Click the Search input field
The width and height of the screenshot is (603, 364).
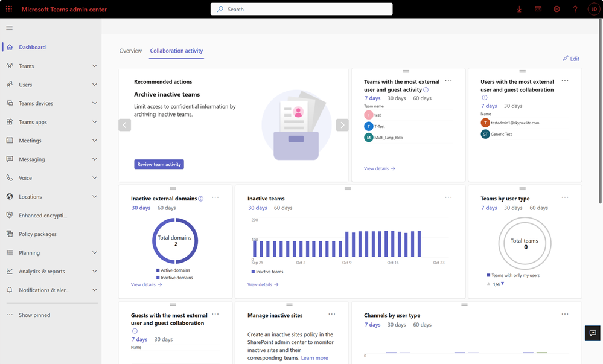(302, 9)
